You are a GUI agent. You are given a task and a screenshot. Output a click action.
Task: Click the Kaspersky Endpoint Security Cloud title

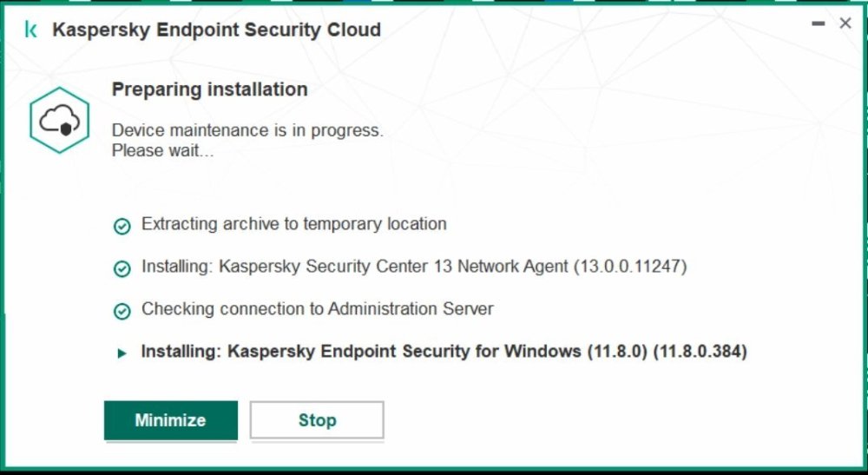coord(216,30)
